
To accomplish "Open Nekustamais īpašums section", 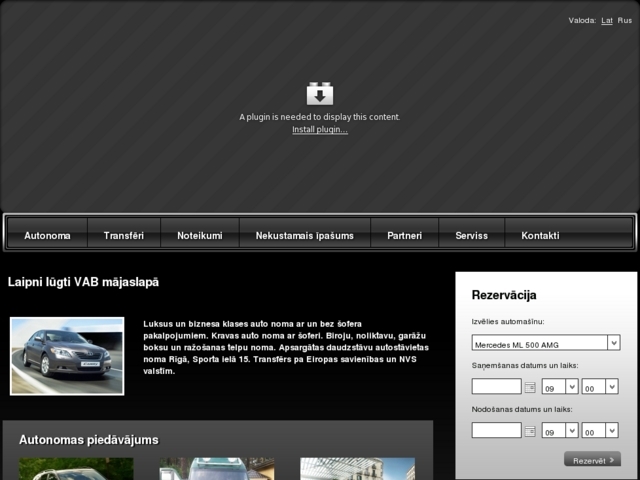I will coord(305,235).
